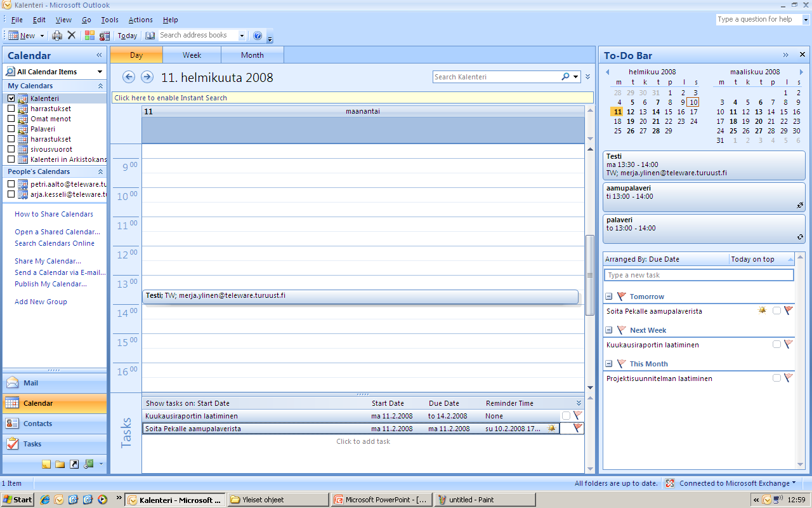Screen dimensions: 812x508
Task: Open the Contacts navigation button
Action: point(55,424)
